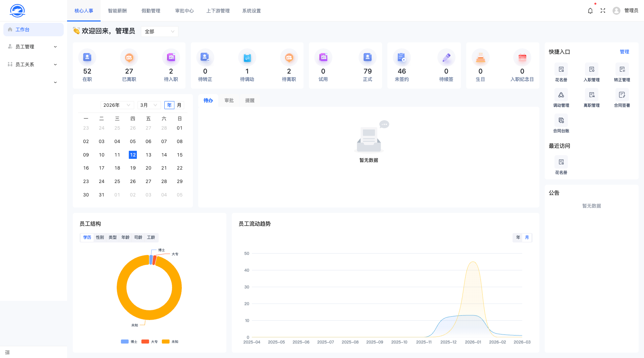The height and width of the screenshot is (358, 644).
Task: Toggle fullscreen mode icon
Action: pyautogui.click(x=603, y=11)
